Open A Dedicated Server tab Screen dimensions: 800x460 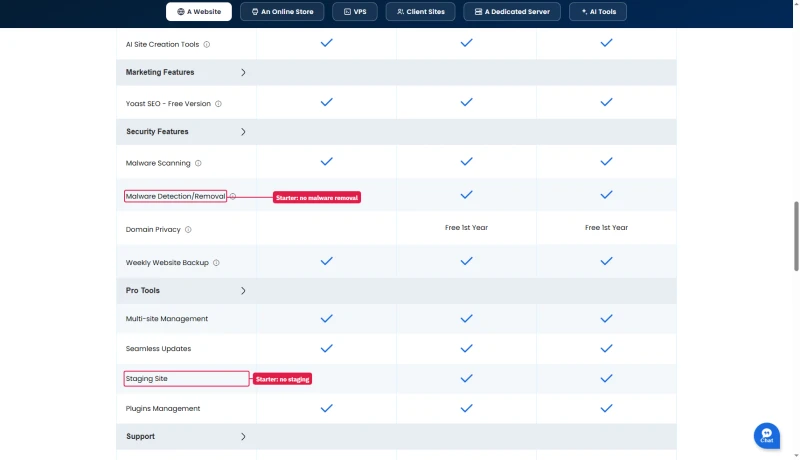[x=512, y=12]
